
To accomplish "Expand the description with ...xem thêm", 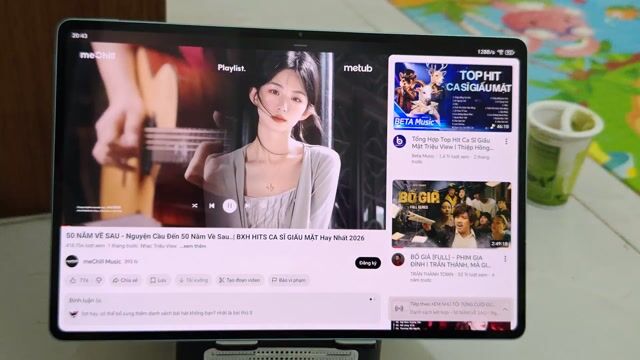I will 194,246.
